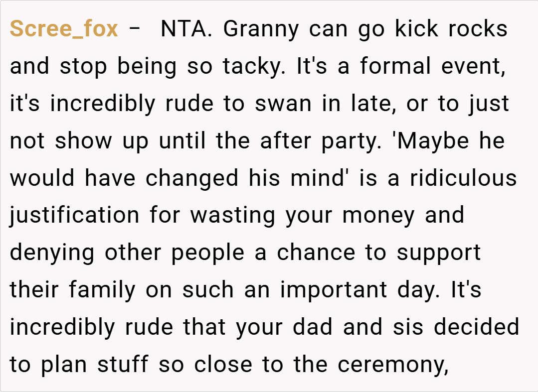The image size is (538, 392).
Task: Click the word "money" in the comment
Action: tap(378, 215)
